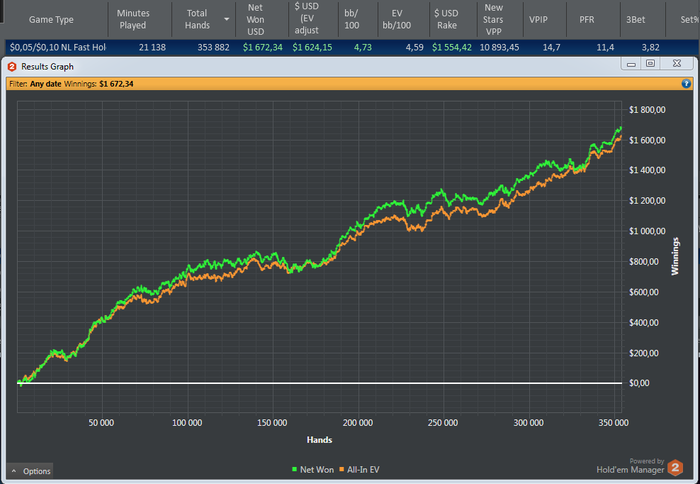Viewport: 700px width, 484px height.
Task: Click the Net Won legend label
Action: [317, 469]
